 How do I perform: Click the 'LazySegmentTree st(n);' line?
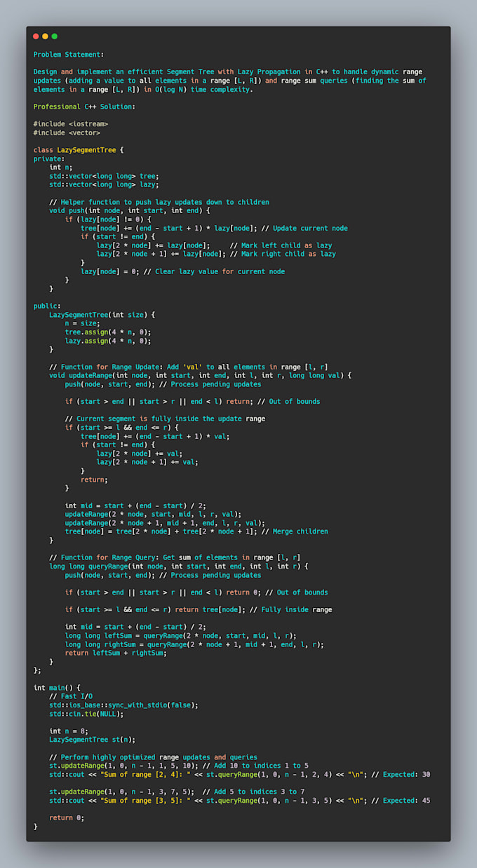pos(93,739)
